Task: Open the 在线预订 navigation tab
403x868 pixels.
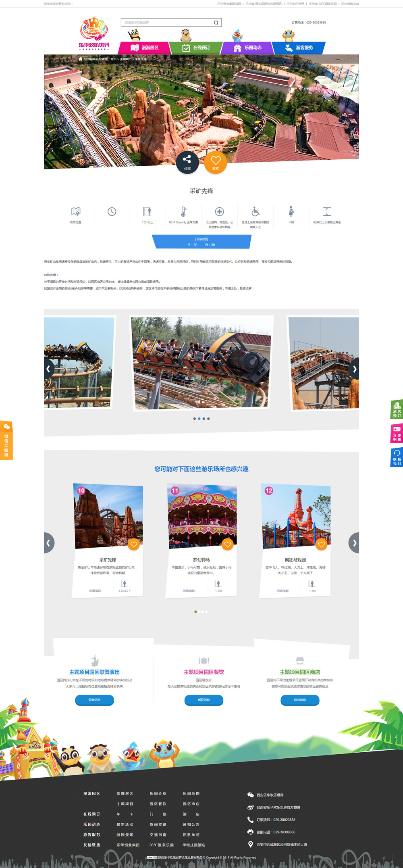Action: coord(196,48)
